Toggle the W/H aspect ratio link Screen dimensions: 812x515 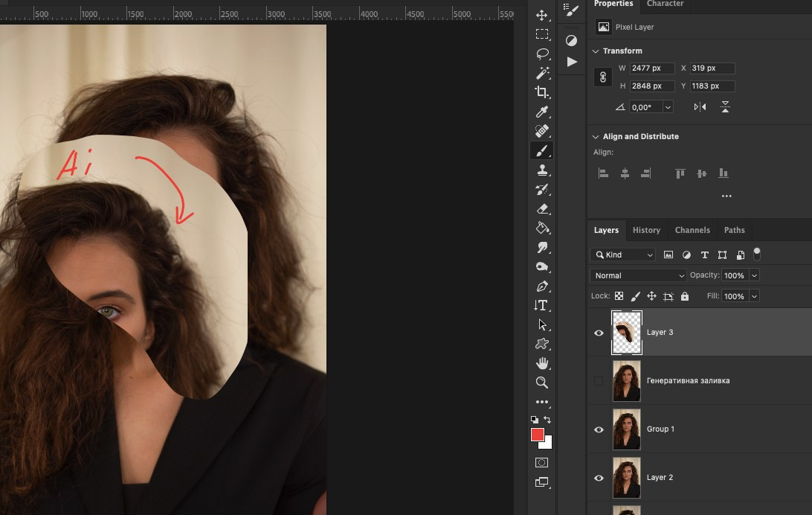pos(602,77)
